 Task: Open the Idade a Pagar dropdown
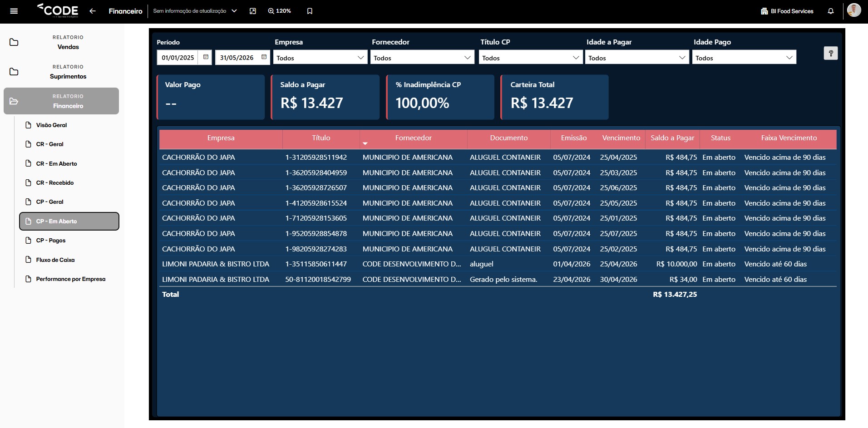point(637,57)
